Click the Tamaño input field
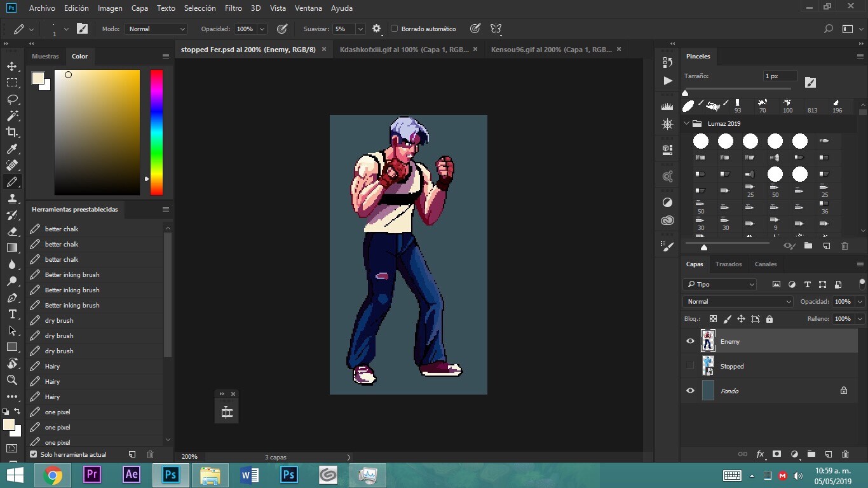 click(780, 76)
